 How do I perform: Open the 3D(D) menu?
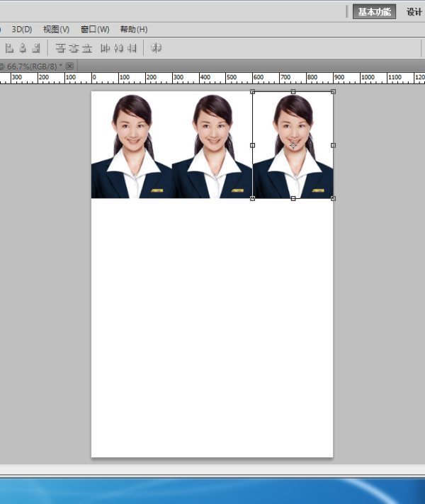pyautogui.click(x=22, y=29)
